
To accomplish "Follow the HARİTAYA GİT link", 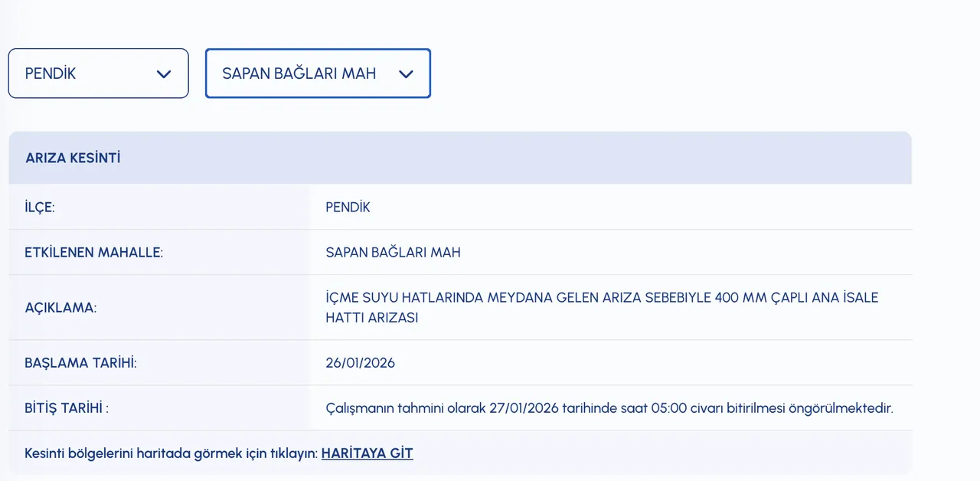I will (367, 453).
